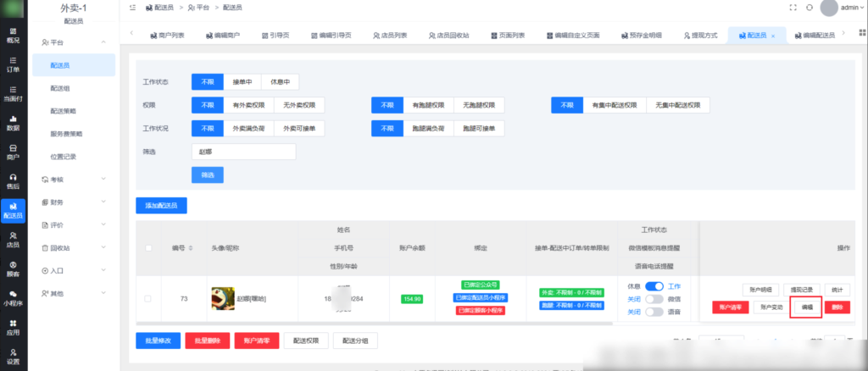Filter by 无跑腿权限
868x371 pixels.
point(479,105)
